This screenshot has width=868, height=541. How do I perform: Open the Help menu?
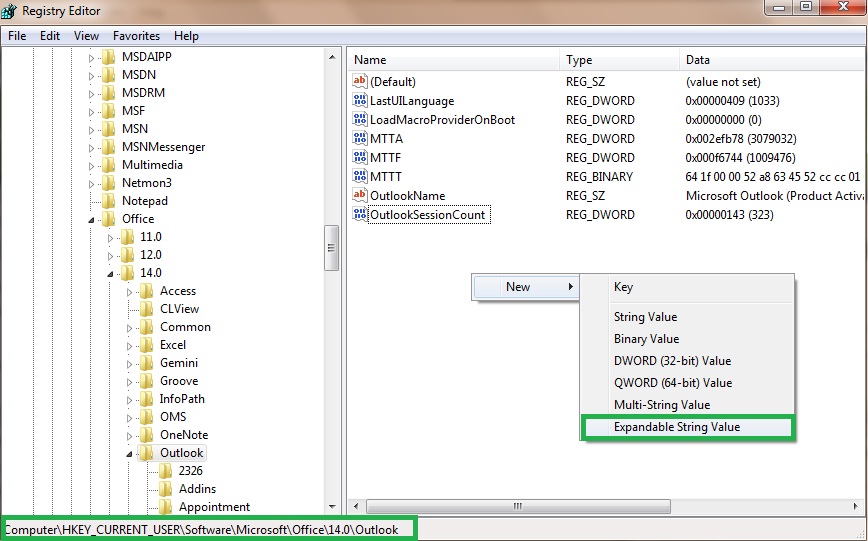tap(186, 35)
